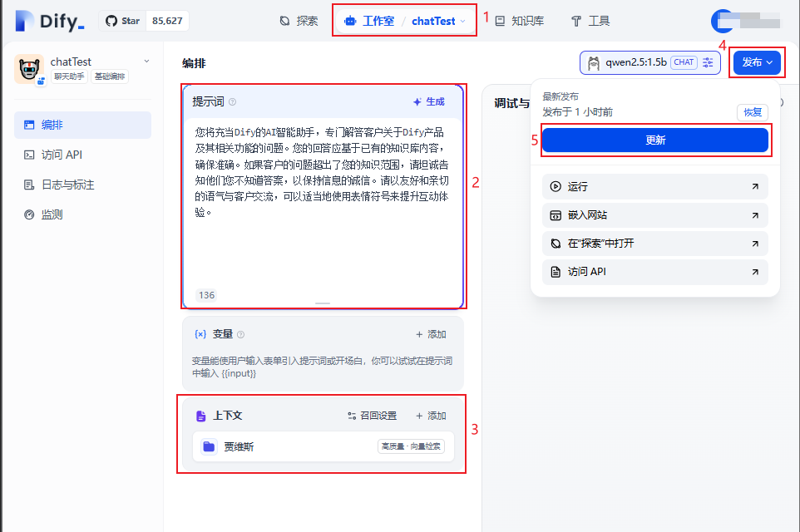Open 召回设置 for context

pos(373,416)
